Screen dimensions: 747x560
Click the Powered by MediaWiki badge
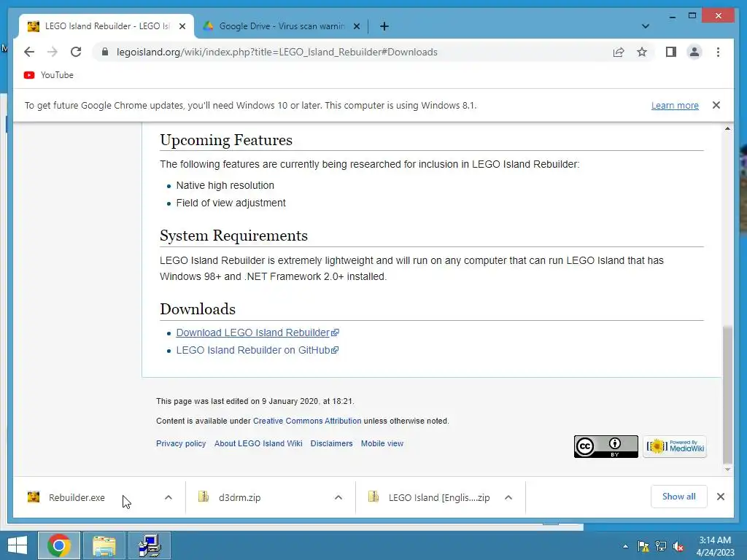[x=675, y=447]
